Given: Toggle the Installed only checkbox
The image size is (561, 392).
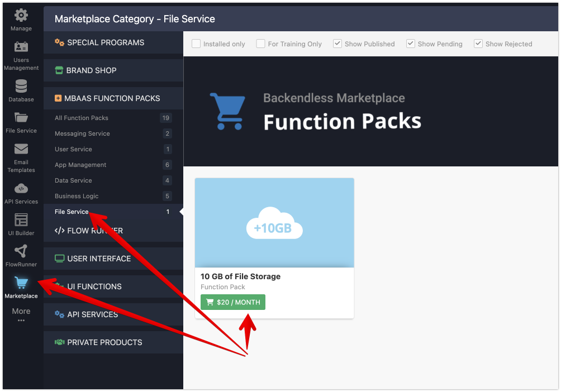Looking at the screenshot, I should point(196,44).
